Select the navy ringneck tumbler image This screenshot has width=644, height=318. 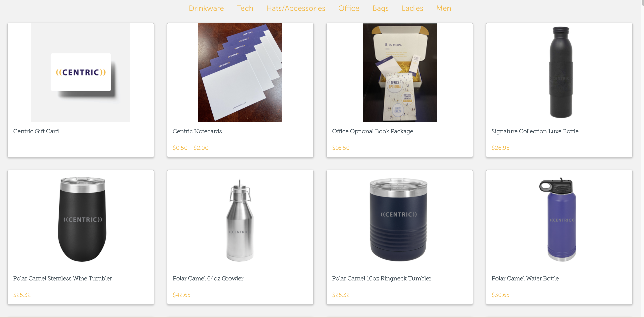(x=399, y=219)
